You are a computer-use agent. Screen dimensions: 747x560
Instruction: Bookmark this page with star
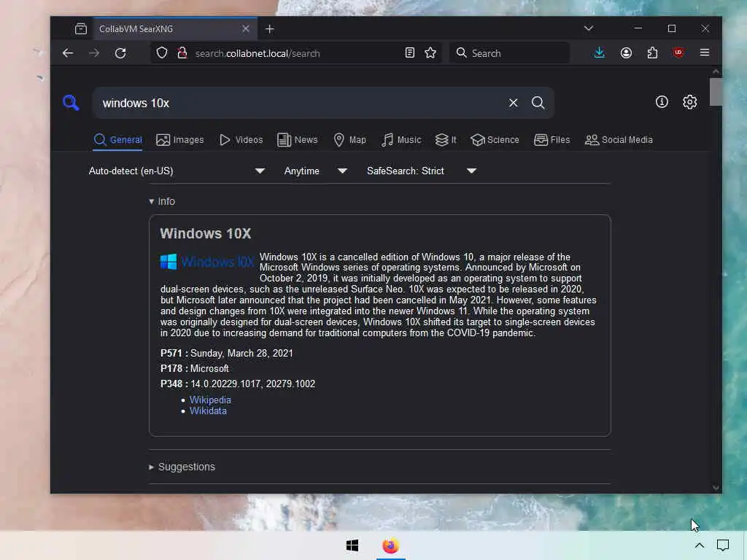pyautogui.click(x=430, y=52)
